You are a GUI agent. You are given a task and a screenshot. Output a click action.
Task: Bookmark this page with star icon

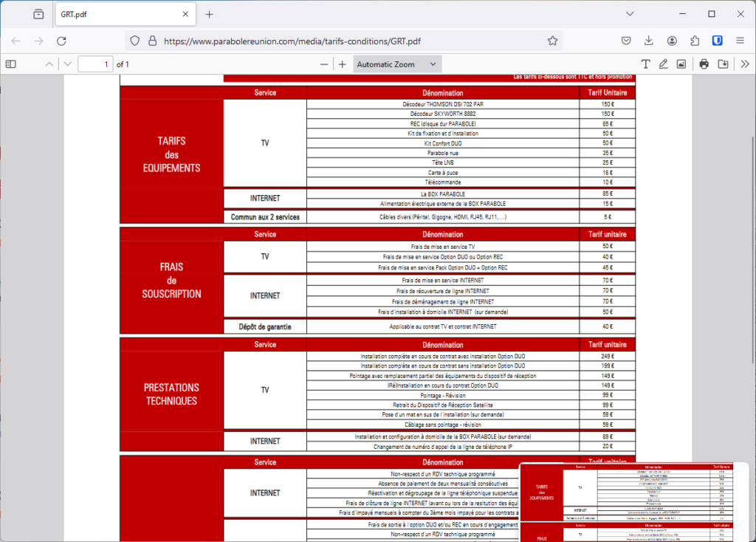552,41
